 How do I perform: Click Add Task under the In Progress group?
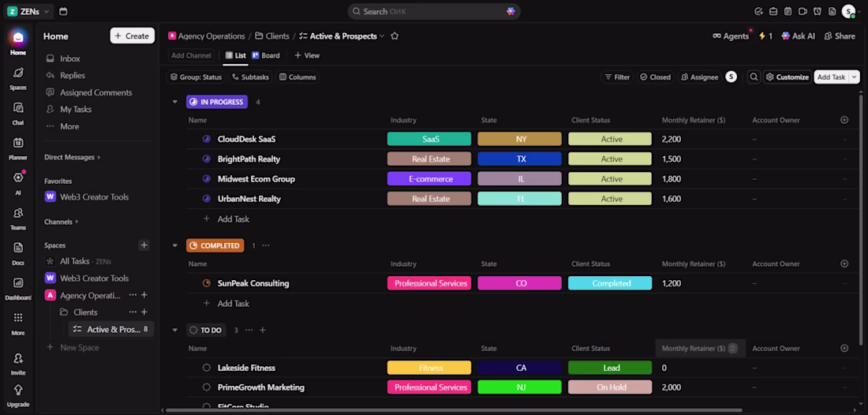(233, 219)
